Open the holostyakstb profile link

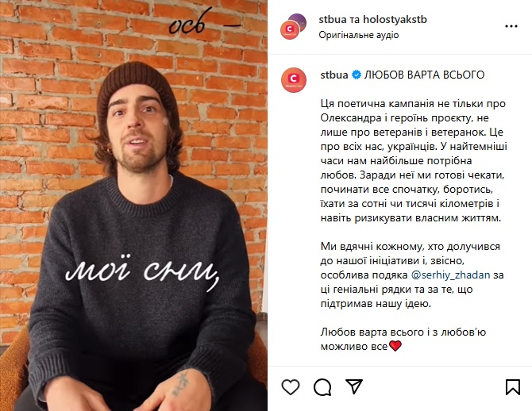click(395, 20)
